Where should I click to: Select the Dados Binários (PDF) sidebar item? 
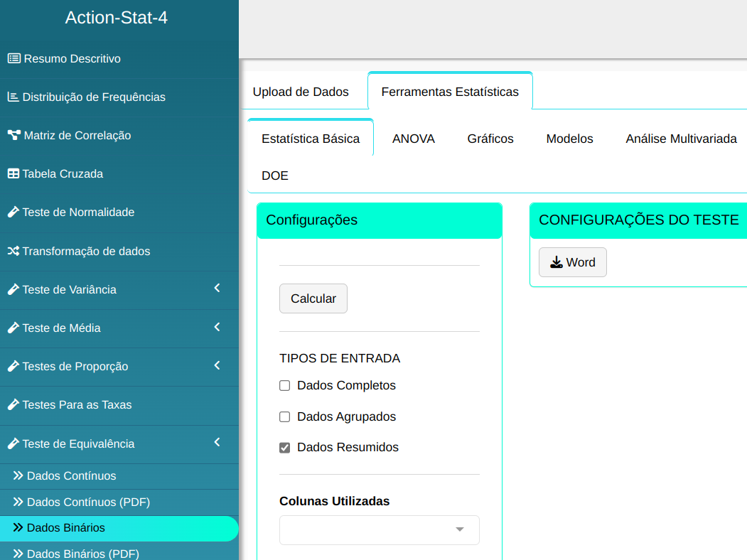point(82,554)
